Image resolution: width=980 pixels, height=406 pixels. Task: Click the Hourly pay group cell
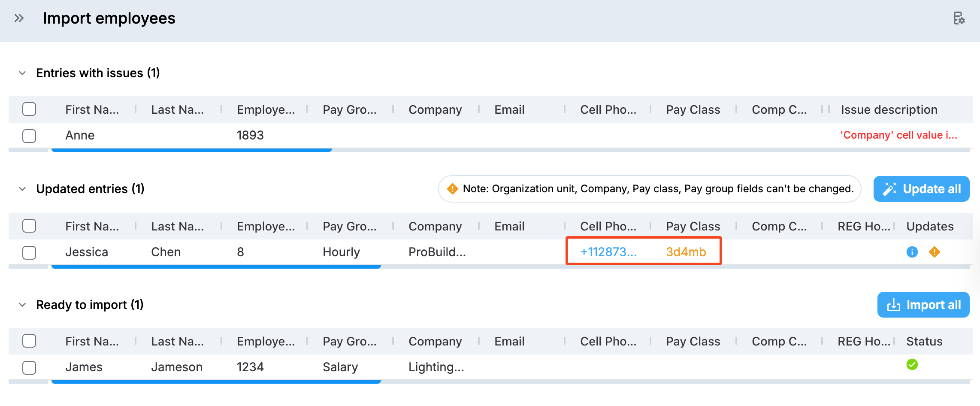(341, 252)
